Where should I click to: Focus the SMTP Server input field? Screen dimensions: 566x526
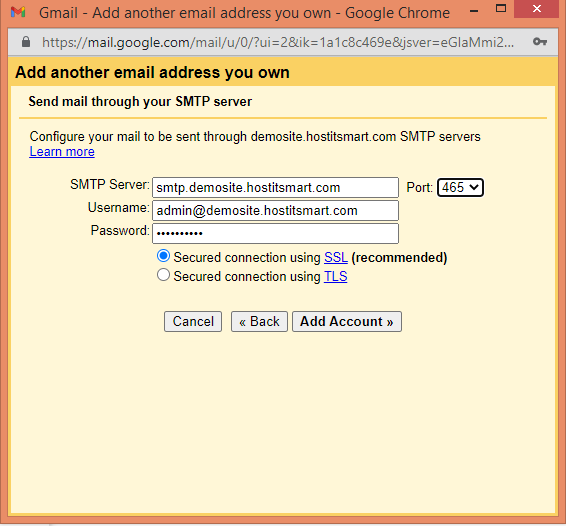tap(275, 187)
